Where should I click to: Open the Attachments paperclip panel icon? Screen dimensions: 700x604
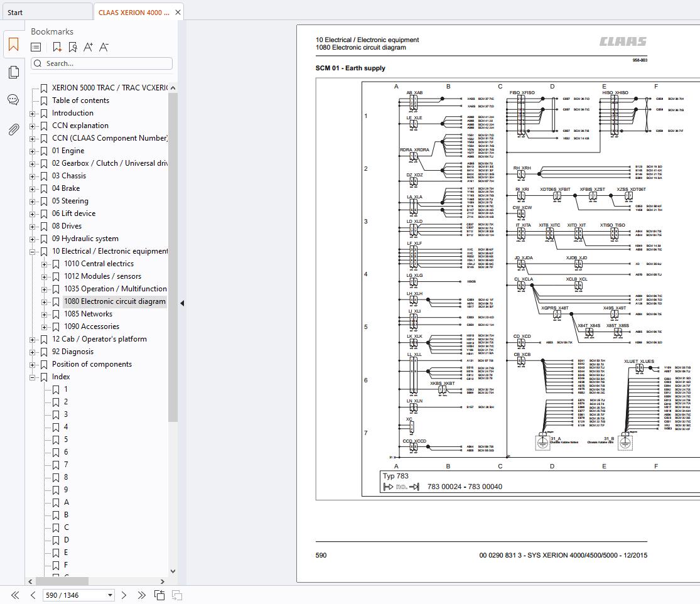[x=13, y=129]
